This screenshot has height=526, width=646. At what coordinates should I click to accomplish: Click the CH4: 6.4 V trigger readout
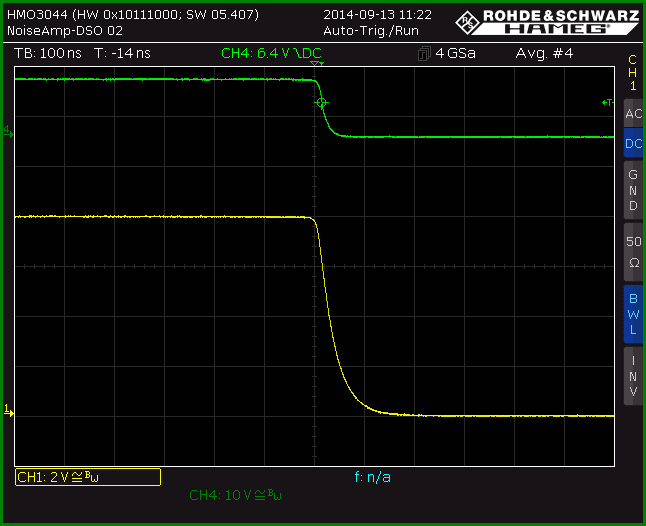point(271,53)
